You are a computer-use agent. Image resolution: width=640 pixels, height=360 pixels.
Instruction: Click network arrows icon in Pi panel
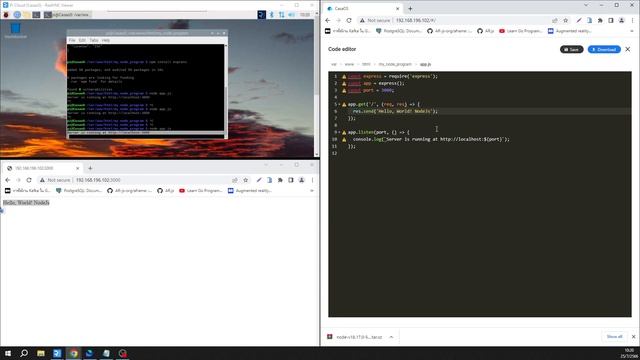pos(282,15)
